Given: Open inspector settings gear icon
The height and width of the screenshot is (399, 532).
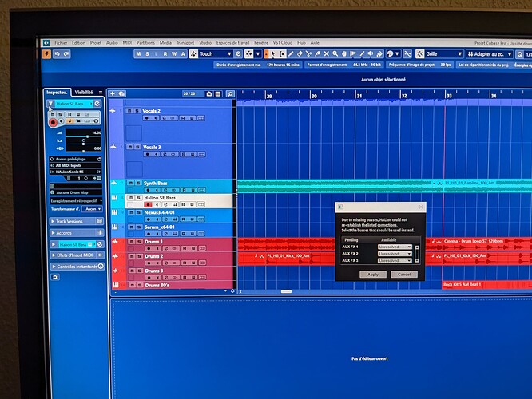Looking at the screenshot, I should coord(55,277).
